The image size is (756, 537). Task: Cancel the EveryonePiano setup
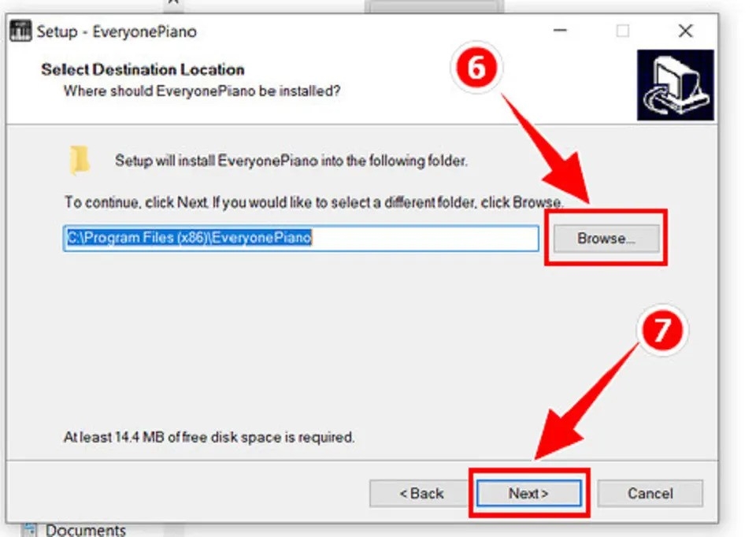(650, 493)
